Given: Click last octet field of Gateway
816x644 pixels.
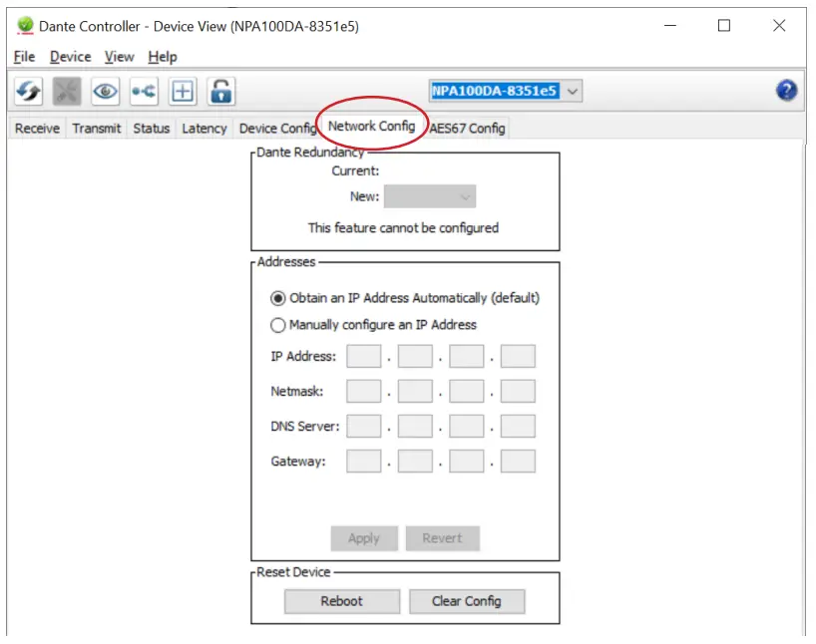Looking at the screenshot, I should point(518,462).
